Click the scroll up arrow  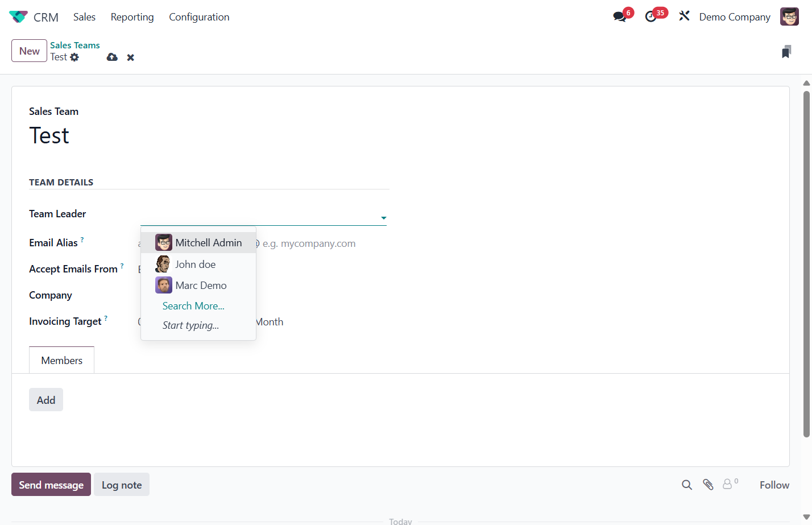[806, 83]
